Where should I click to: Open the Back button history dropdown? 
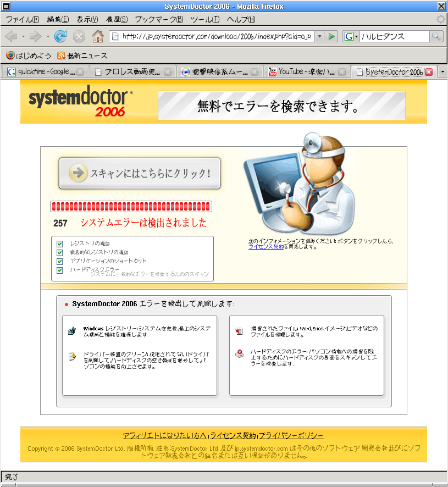click(23, 36)
